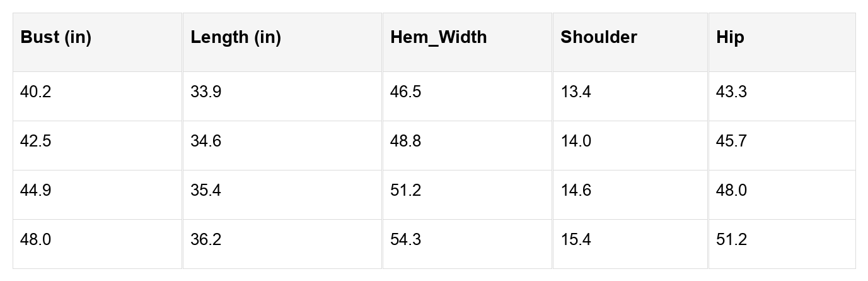This screenshot has width=868, height=281.
Task: Click shoulder value 14.0 cell
Action: [x=630, y=146]
